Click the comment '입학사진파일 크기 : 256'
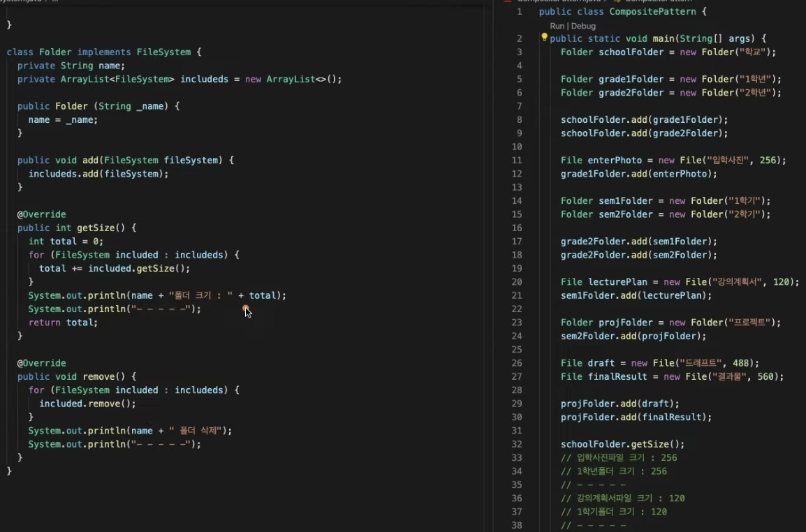Viewport: 806px width, 532px height. click(x=619, y=458)
